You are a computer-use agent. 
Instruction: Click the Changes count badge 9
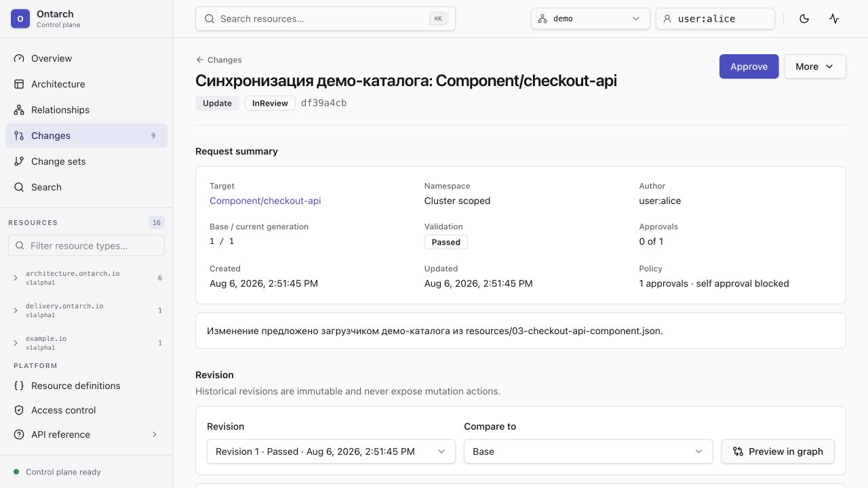coord(153,136)
